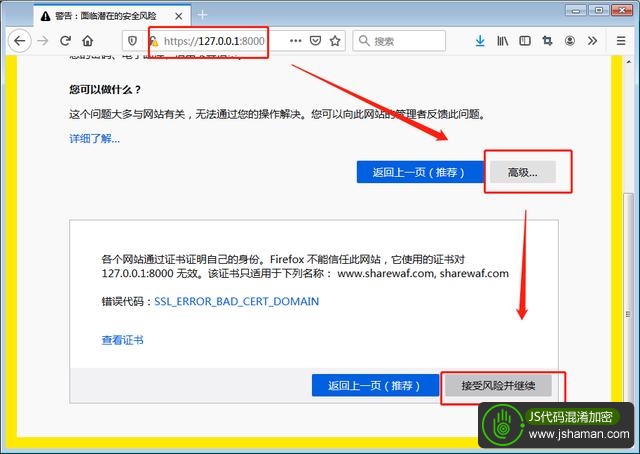The height and width of the screenshot is (454, 640).
Task: Minimize the Firefox window
Action: 576,10
